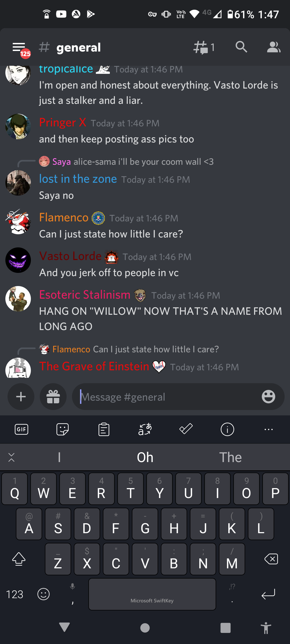Open the translator icon in keyboard toolbar
290x644 pixels.
pos(145,429)
